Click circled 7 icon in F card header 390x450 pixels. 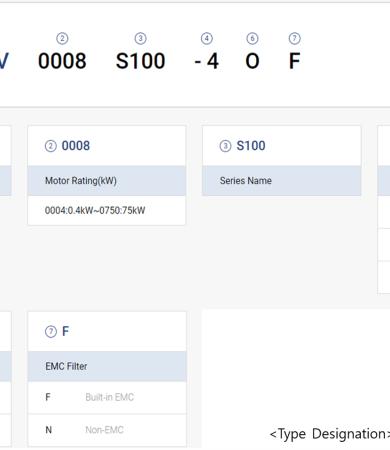(x=51, y=332)
